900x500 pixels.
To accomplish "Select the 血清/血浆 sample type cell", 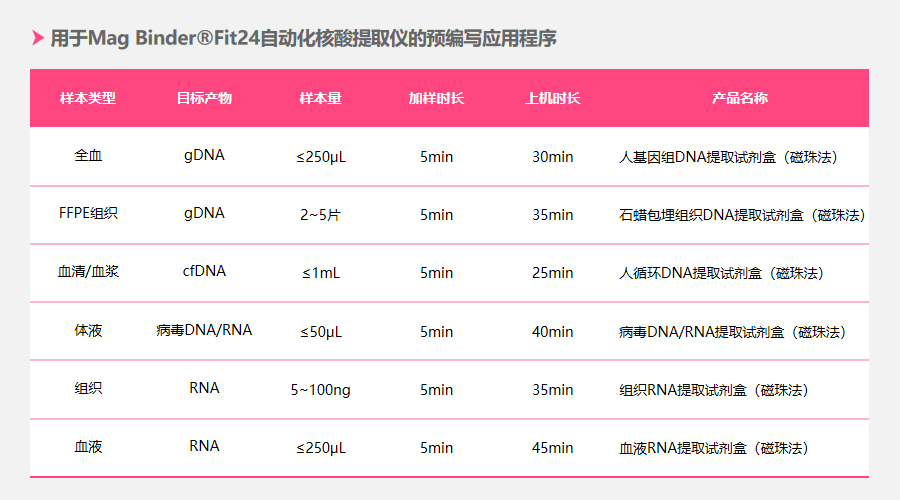I will [88, 272].
